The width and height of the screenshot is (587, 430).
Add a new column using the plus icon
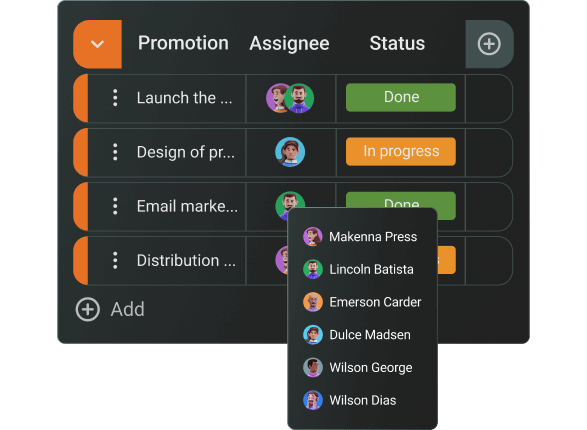tap(489, 44)
